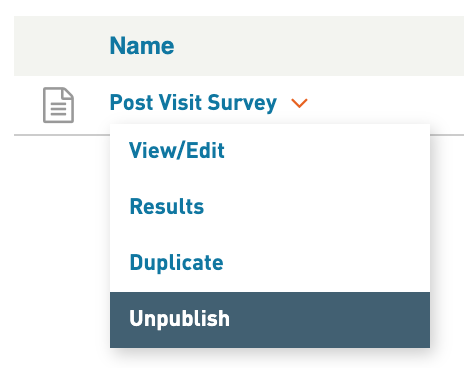
Task: Toggle the chevron menu for the survey row
Action: point(299,103)
